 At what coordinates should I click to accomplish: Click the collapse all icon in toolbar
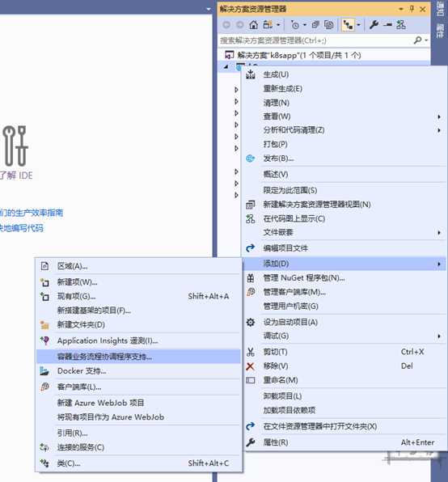tap(315, 24)
